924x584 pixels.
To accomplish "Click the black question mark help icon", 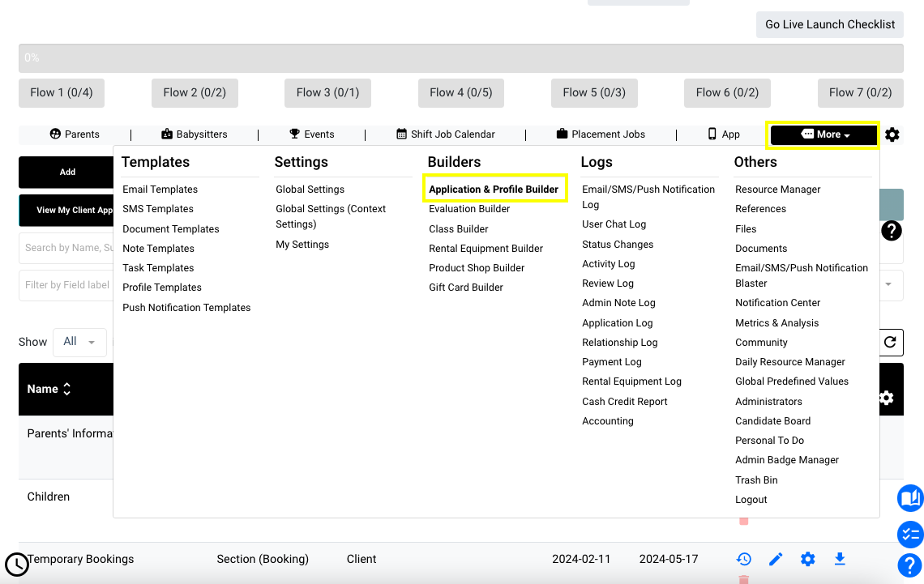I will pos(892,231).
